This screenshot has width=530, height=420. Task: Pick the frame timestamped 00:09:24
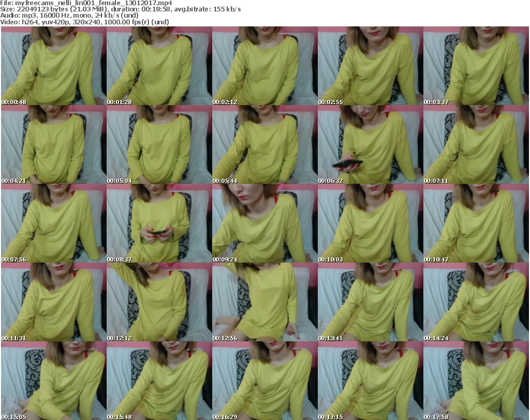[x=264, y=224]
